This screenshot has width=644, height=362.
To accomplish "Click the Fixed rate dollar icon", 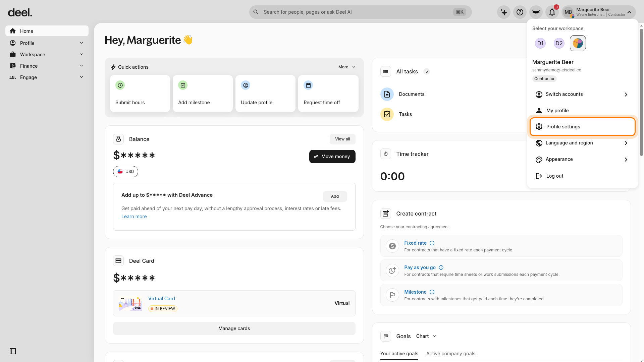I will point(392,246).
